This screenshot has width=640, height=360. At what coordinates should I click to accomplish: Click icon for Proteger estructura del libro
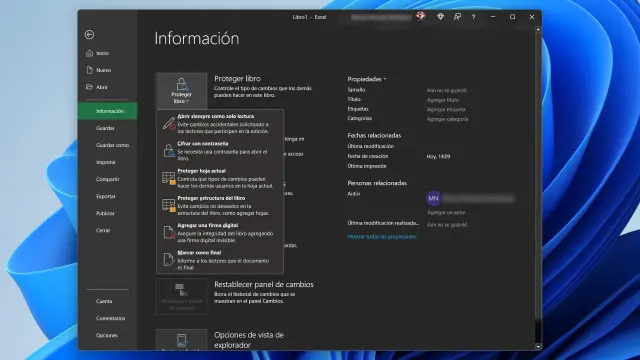(169, 205)
